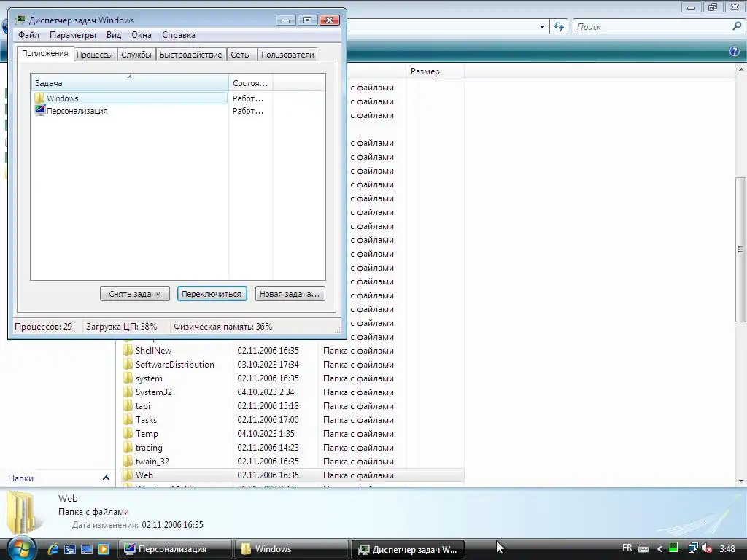Click the Новая задача button
The image size is (747, 560).
click(290, 294)
